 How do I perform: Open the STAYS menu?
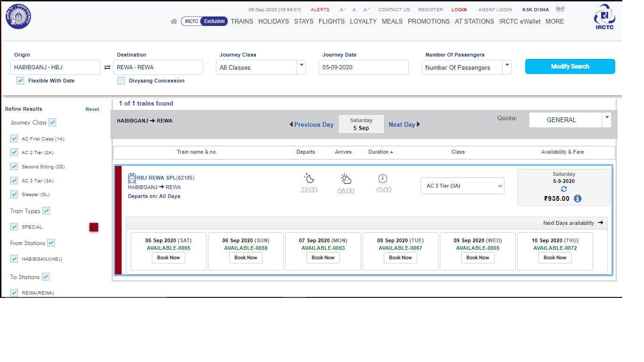tap(304, 21)
